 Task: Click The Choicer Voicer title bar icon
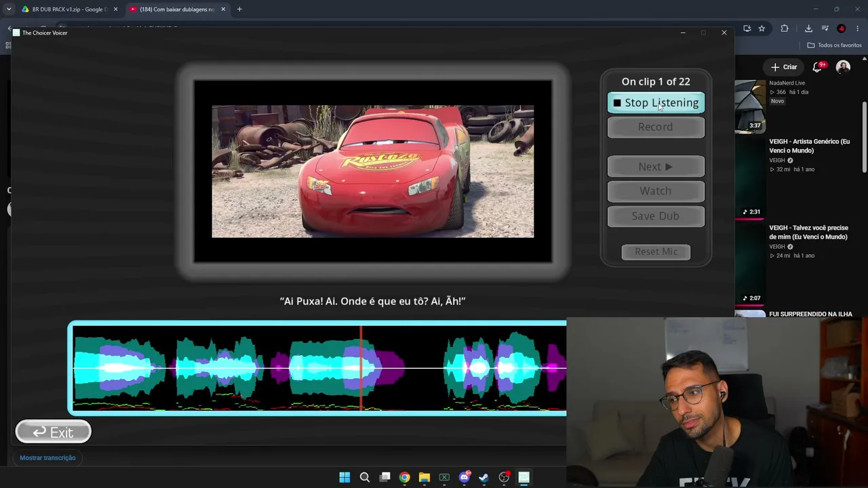pos(17,33)
